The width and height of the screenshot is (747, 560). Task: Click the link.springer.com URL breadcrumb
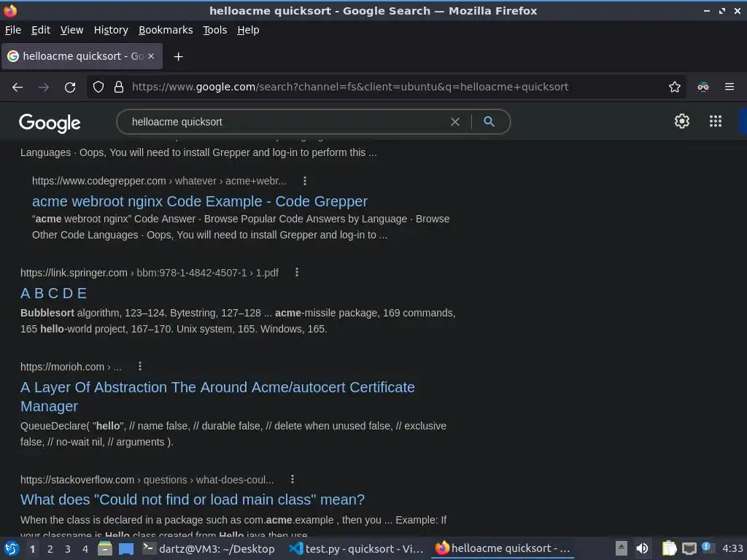point(150,273)
